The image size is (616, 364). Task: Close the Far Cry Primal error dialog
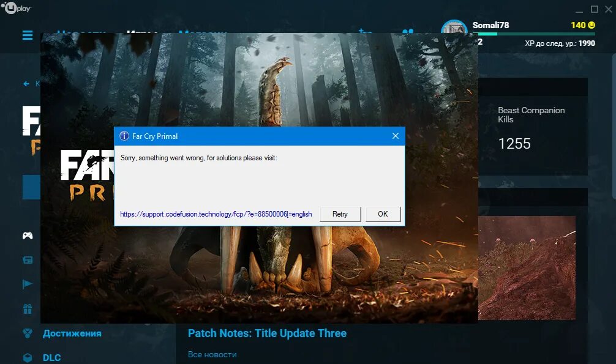click(x=395, y=136)
